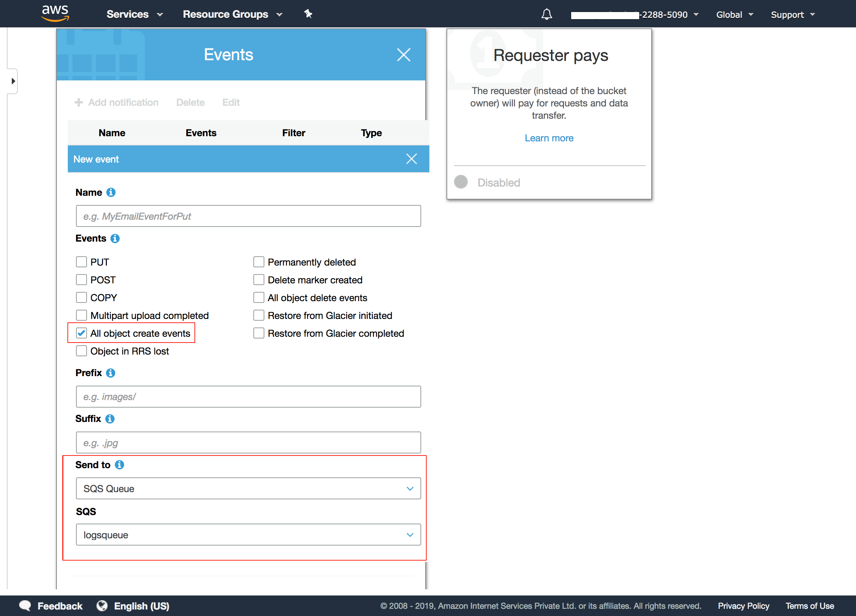
Task: Expand the left sidebar arrow
Action: click(13, 81)
